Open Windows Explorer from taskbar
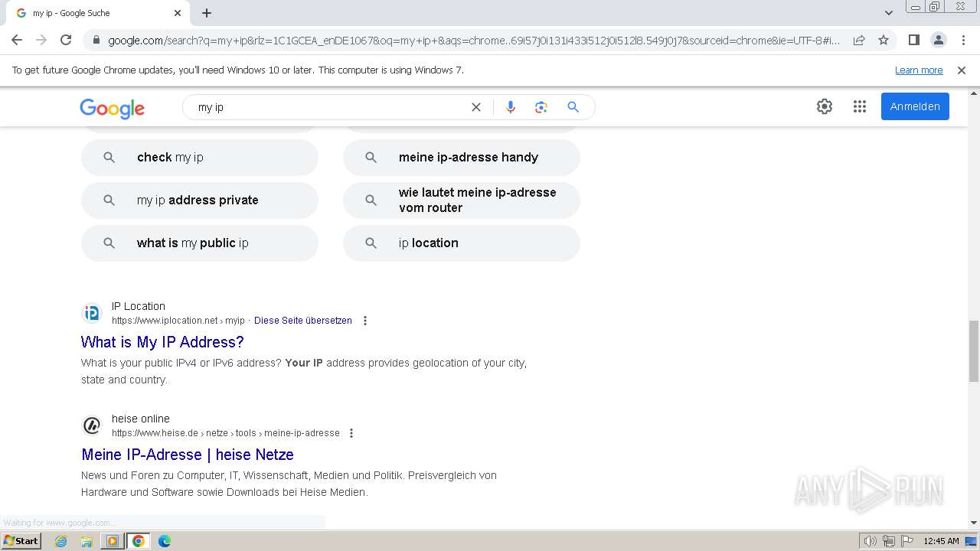Image resolution: width=980 pixels, height=551 pixels. [87, 541]
